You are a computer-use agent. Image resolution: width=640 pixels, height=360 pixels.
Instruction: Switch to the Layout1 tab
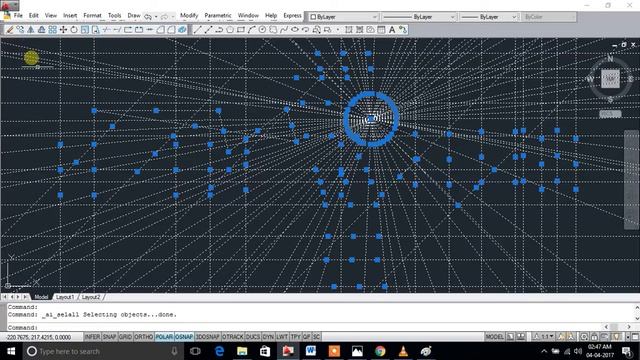(x=65, y=297)
